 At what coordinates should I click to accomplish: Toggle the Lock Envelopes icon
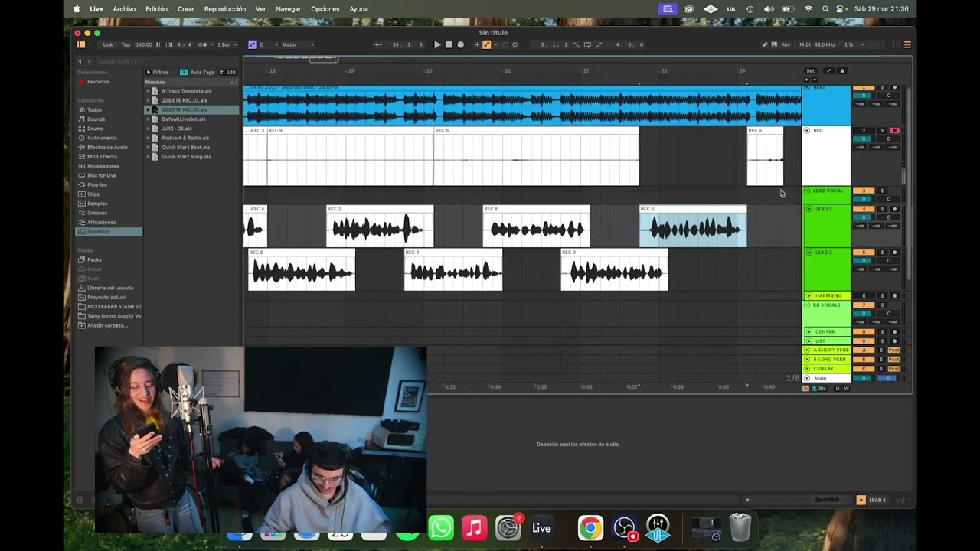click(x=842, y=71)
